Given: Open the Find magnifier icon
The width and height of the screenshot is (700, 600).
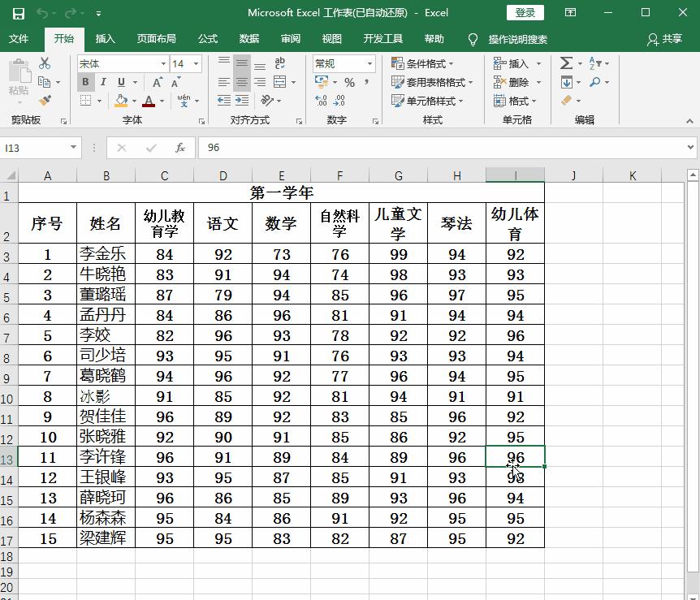Looking at the screenshot, I should pyautogui.click(x=595, y=80).
